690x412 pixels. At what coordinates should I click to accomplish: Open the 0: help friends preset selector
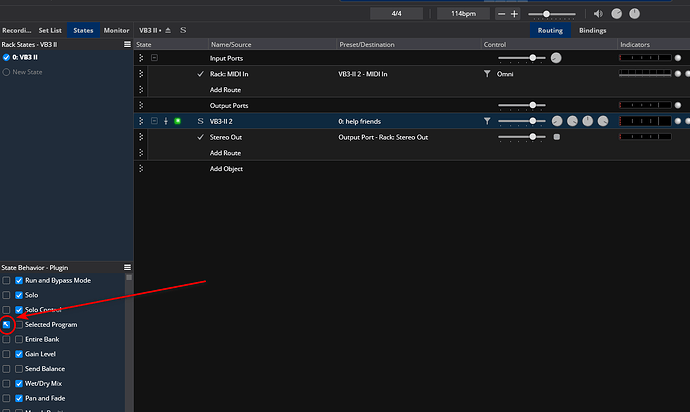[x=360, y=121]
